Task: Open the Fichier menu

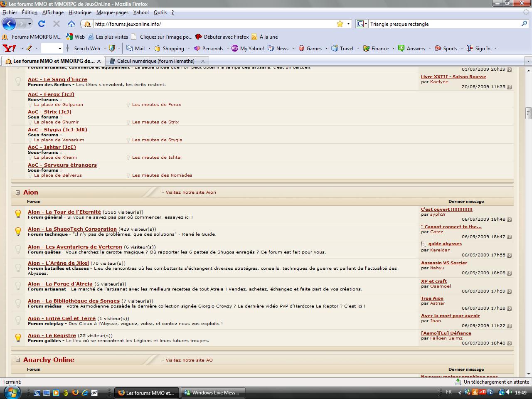Action: 10,12
